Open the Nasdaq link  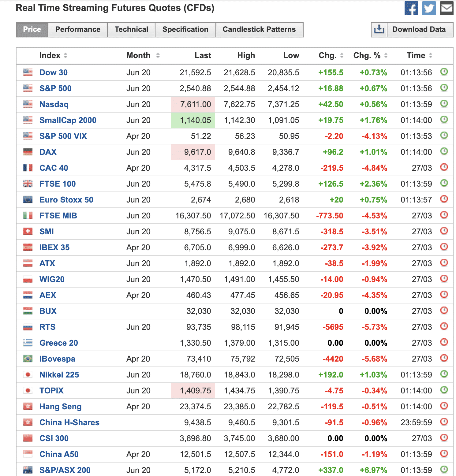[54, 104]
